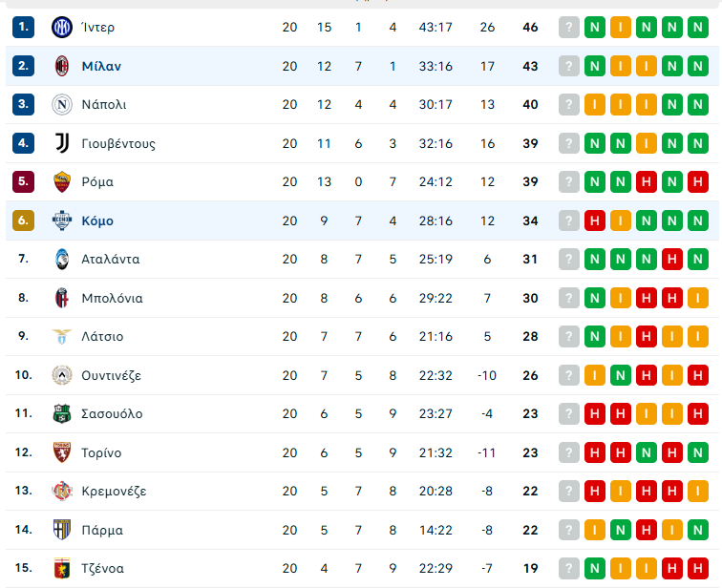Screen dimensions: 722x588
Task: Click the Bologna crest icon
Action: tap(62, 298)
